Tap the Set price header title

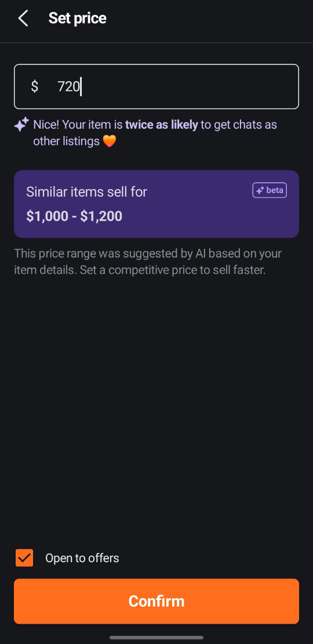(x=78, y=18)
